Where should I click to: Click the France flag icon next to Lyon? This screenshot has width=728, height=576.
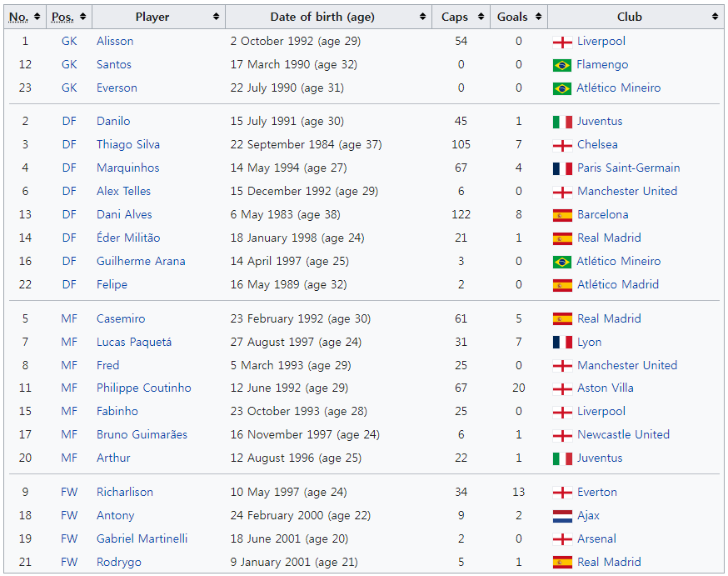562,343
